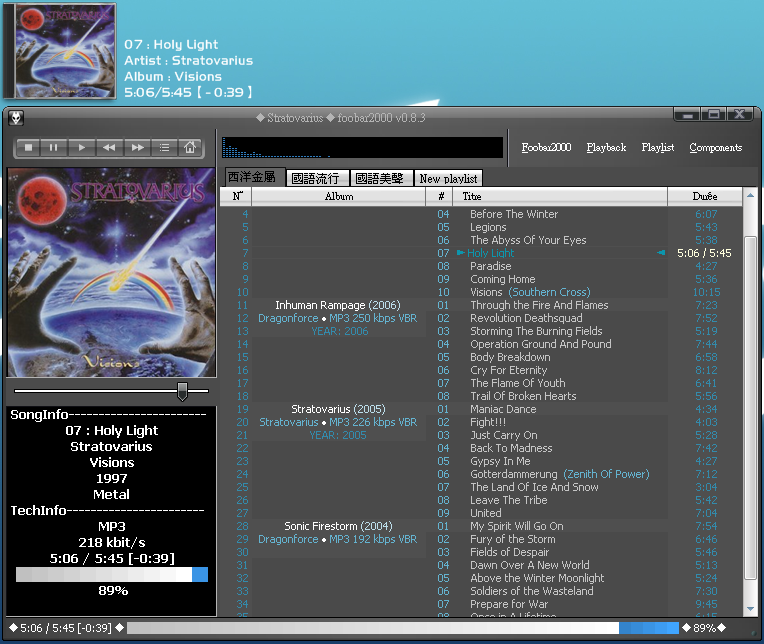
Task: Select track Cry For Eternity
Action: click(508, 370)
